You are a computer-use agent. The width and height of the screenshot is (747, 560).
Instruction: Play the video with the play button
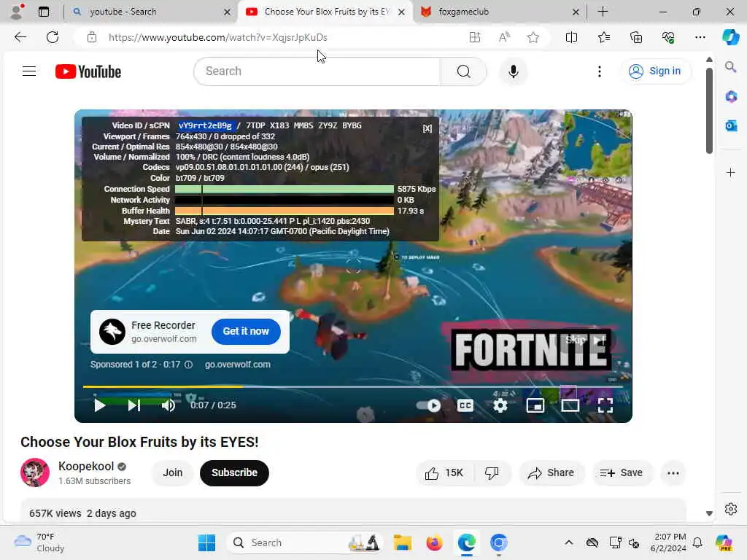99,405
